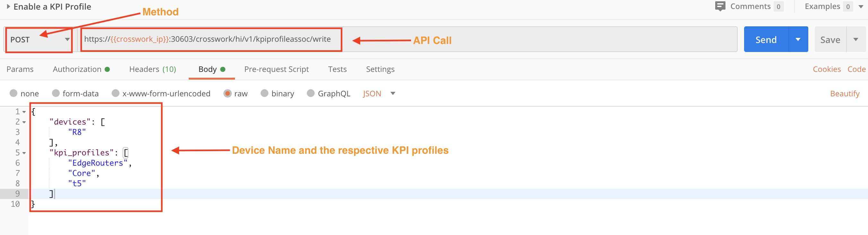Open the POST method dropdown
This screenshot has width=868, height=235.
tap(39, 39)
